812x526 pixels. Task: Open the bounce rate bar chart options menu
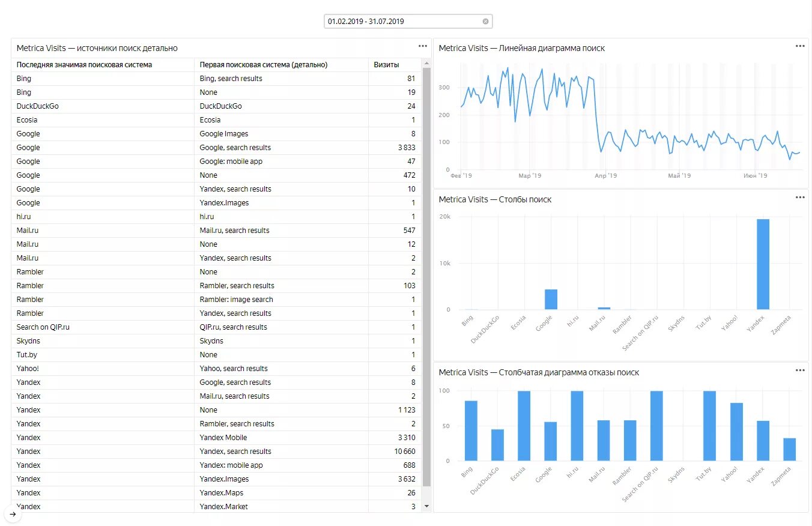pos(799,371)
